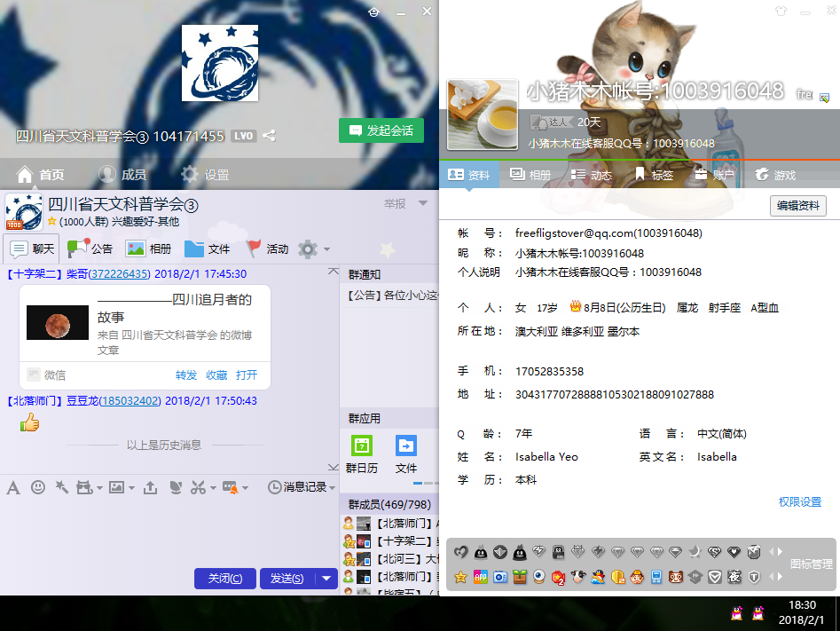Click 转发 link on shared article card
This screenshot has width=840, height=631.
coord(186,375)
